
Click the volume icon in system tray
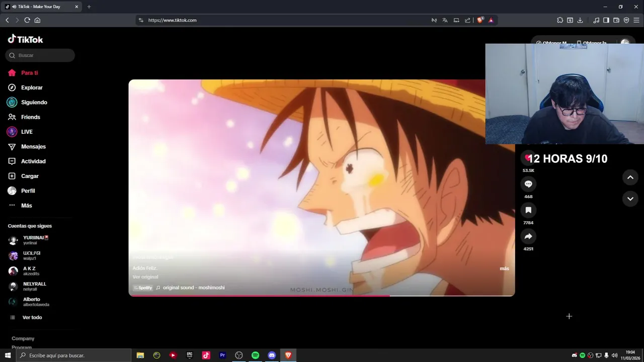tap(614, 355)
